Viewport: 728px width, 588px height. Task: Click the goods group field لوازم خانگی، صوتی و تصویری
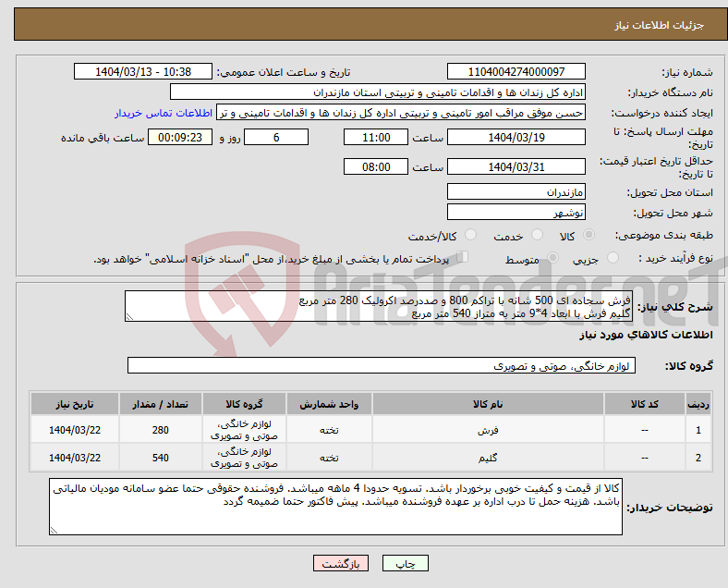pyautogui.click(x=382, y=366)
